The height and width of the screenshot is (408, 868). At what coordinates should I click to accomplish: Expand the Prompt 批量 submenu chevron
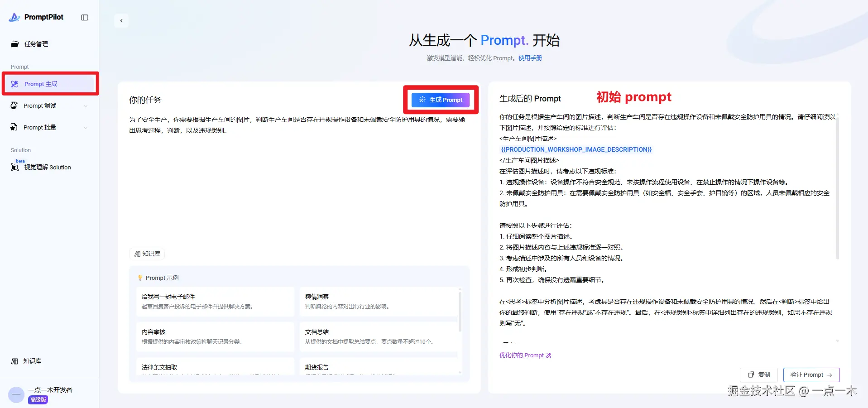click(86, 128)
